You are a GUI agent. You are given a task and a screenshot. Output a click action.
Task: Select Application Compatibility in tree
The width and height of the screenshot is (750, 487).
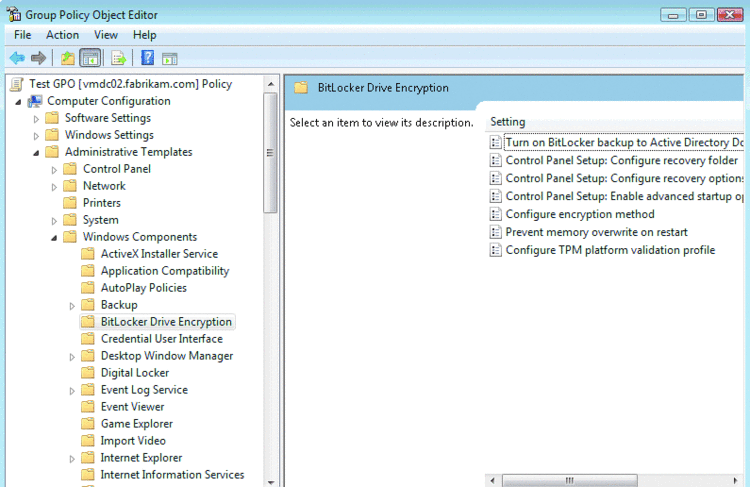pyautogui.click(x=165, y=271)
